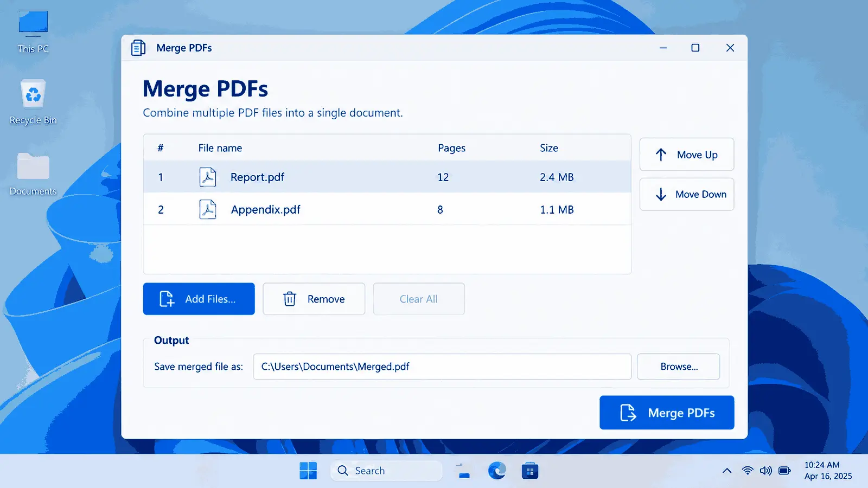Screen dimensions: 868x488
Task: Launch Microsoft Edge from the taskbar
Action: point(497,471)
